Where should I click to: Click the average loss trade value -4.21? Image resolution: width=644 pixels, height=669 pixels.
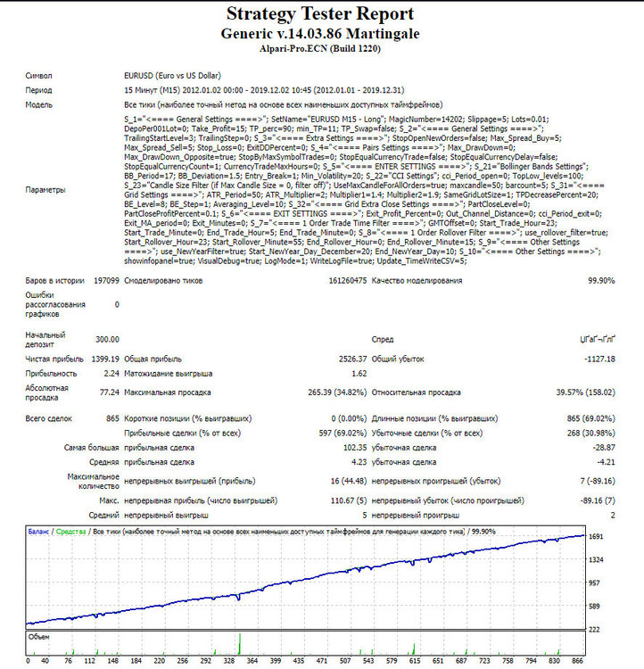[606, 462]
